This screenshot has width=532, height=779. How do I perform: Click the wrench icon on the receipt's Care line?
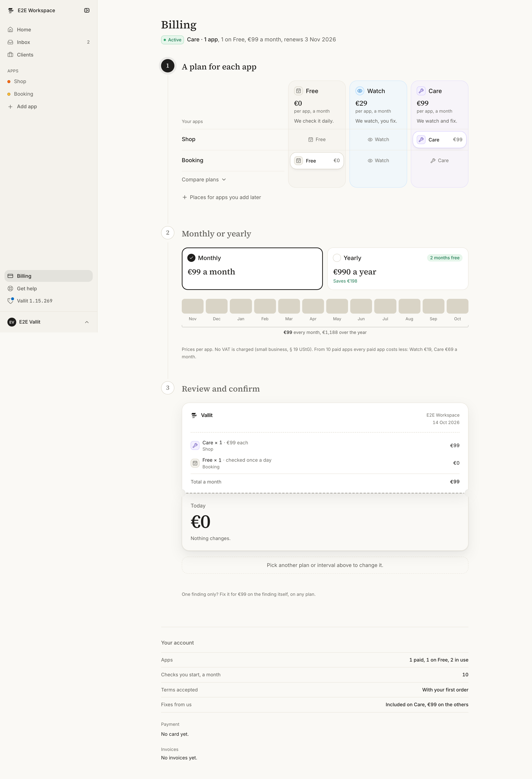[195, 445]
